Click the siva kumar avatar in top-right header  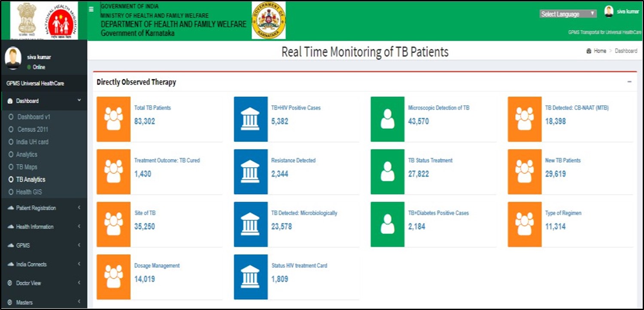click(608, 12)
